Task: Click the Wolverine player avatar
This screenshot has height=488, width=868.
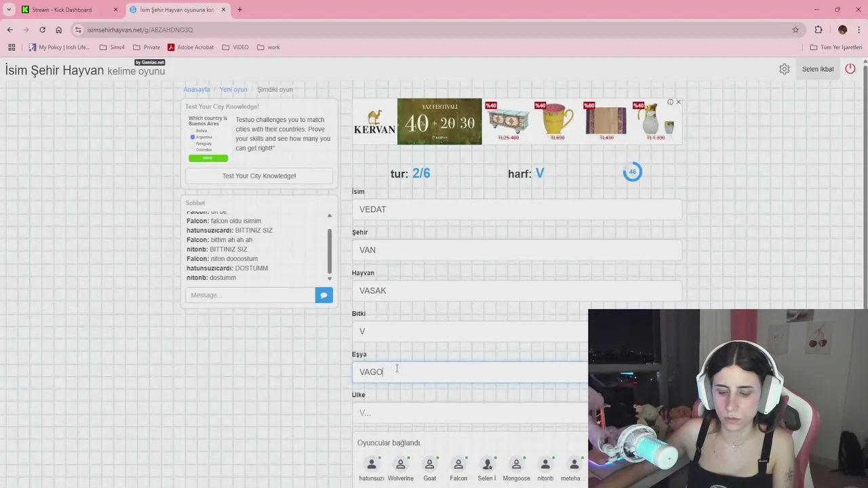Action: click(x=400, y=464)
